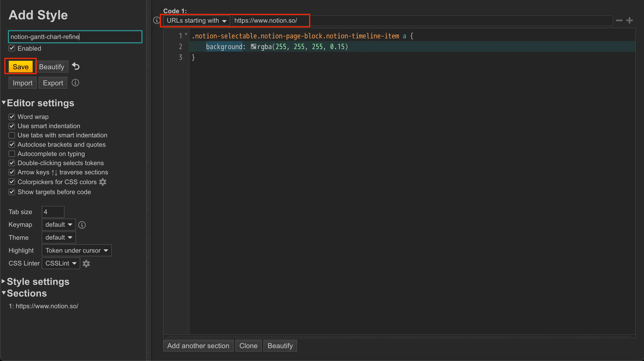Click the Beautify button below the code editor
Viewport: 644px width, 361px height.
(280, 346)
